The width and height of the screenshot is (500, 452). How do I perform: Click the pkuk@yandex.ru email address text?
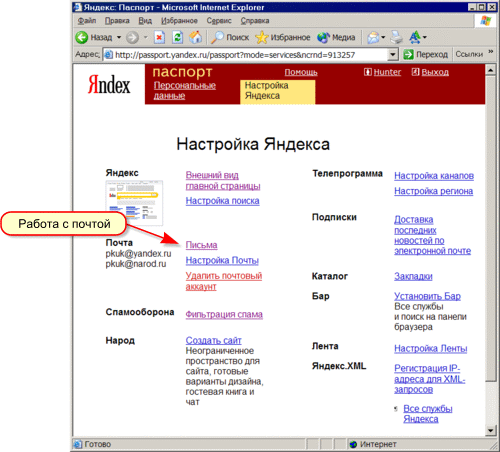[138, 254]
